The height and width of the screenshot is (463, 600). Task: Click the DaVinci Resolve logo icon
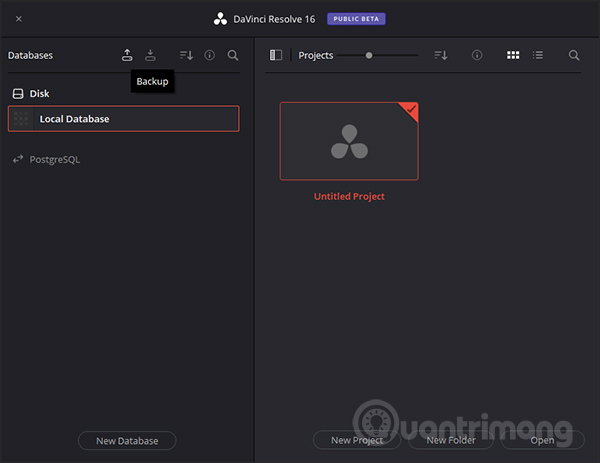[220, 19]
